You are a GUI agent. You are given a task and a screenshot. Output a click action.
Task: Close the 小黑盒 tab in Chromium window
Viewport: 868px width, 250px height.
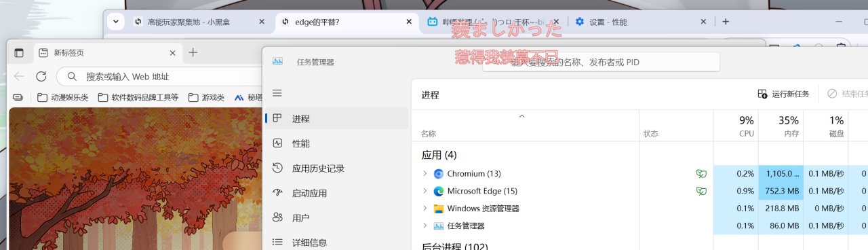tap(262, 22)
